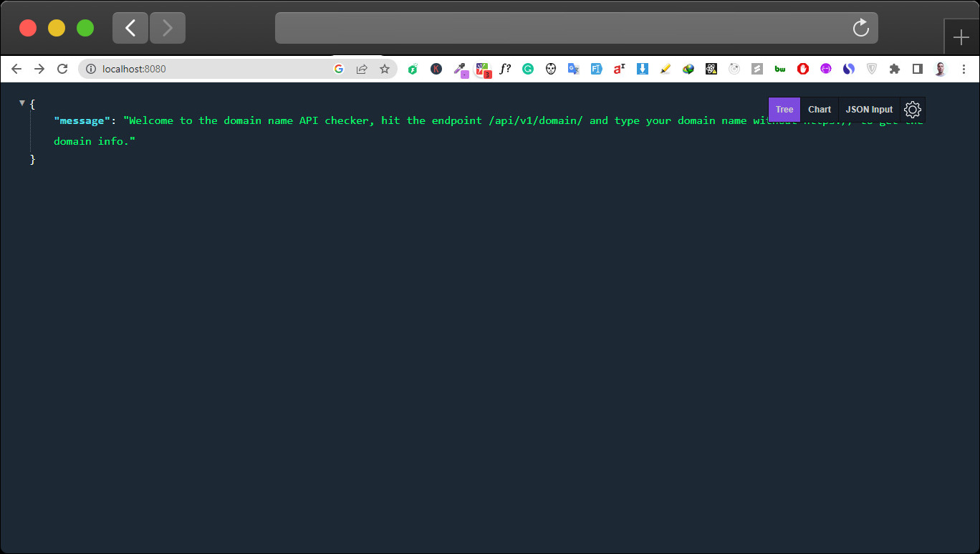Screen dimensions: 980x554
Task: Open the eyedropper color picker extension
Action: 461,70
